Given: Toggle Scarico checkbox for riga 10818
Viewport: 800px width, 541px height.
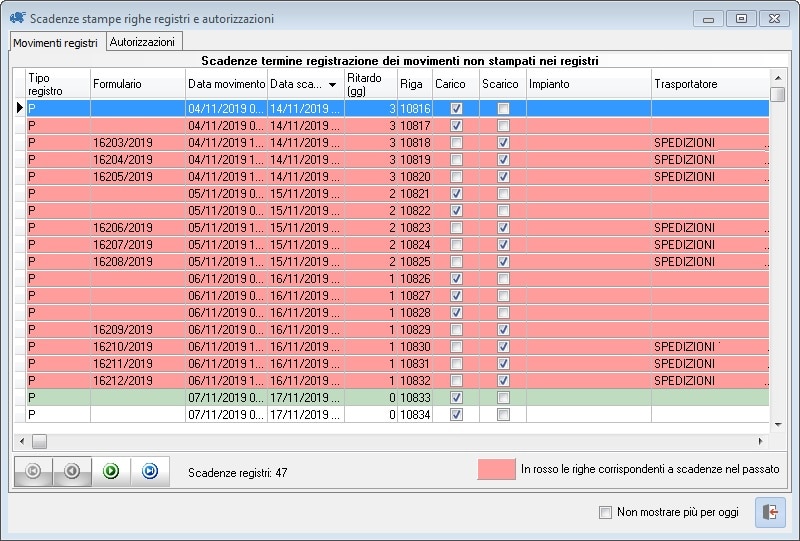Looking at the screenshot, I should point(503,142).
